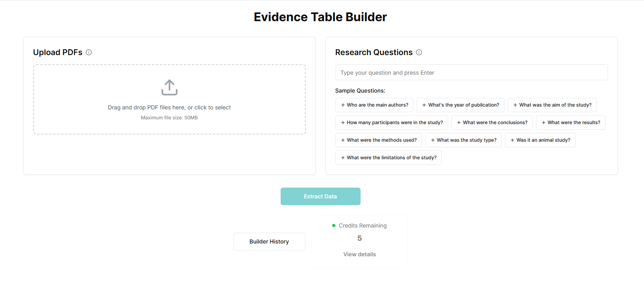Open the View details credits link
The image size is (644, 285).
[x=359, y=254]
